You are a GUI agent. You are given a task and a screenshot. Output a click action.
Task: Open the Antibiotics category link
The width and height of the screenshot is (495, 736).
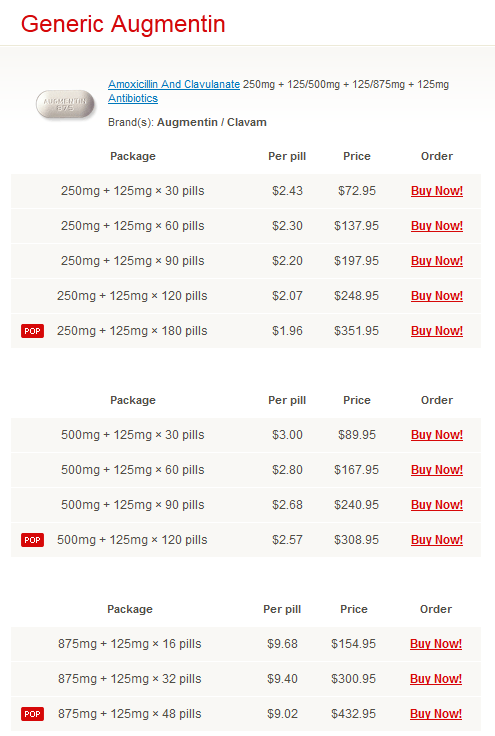click(x=133, y=99)
